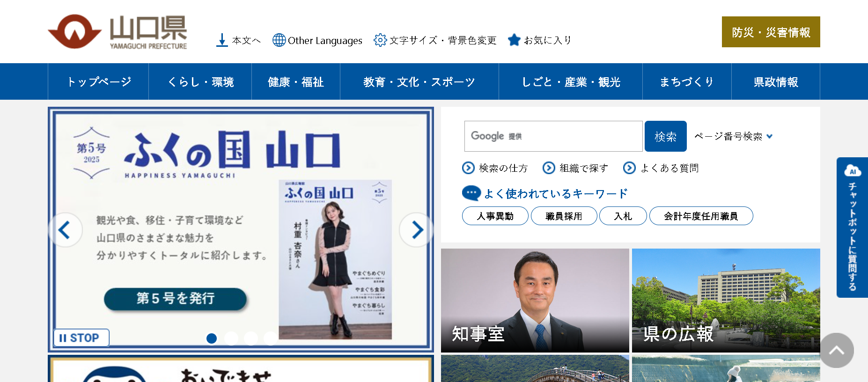Image resolution: width=868 pixels, height=382 pixels.
Task: Open the しごと・産業・観光 menu
Action: point(571,81)
